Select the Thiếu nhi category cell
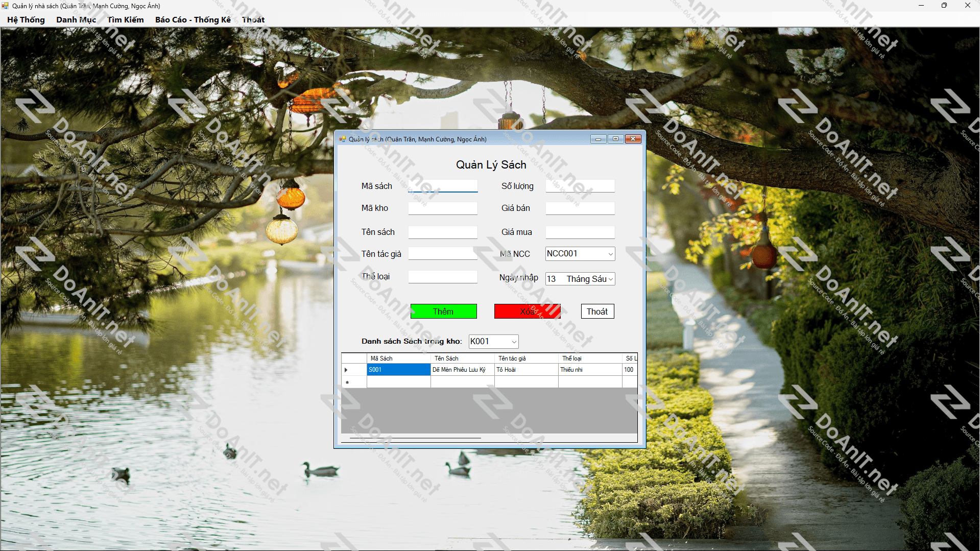The height and width of the screenshot is (551, 980). 590,370
